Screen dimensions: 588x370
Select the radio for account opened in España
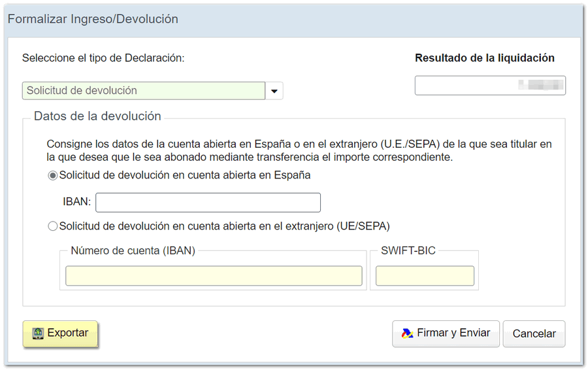click(53, 176)
